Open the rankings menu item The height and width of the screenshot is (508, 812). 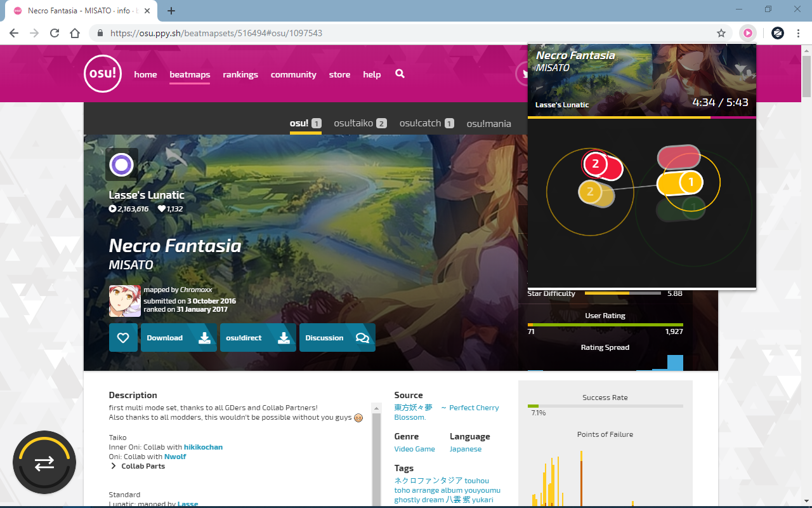240,74
